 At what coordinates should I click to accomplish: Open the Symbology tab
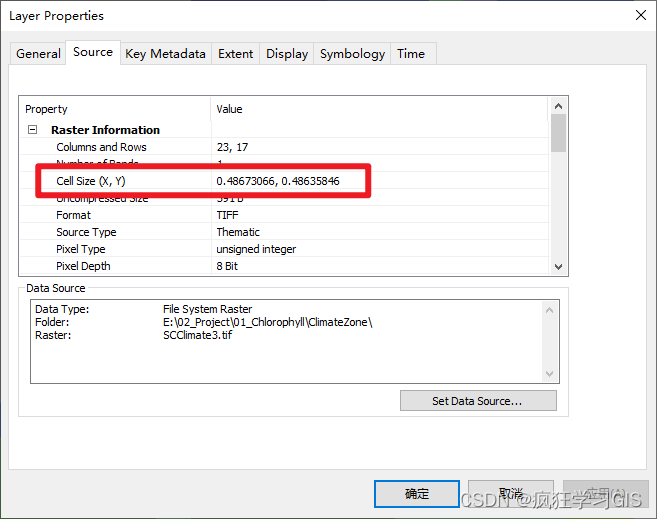(352, 54)
